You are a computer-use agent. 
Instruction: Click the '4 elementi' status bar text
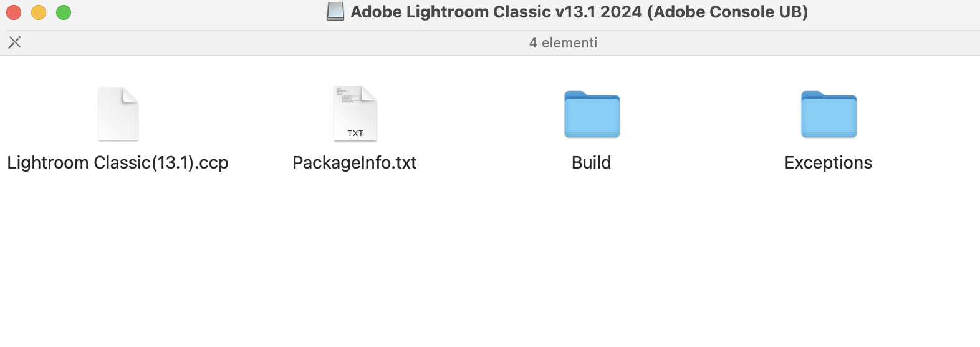click(x=563, y=42)
